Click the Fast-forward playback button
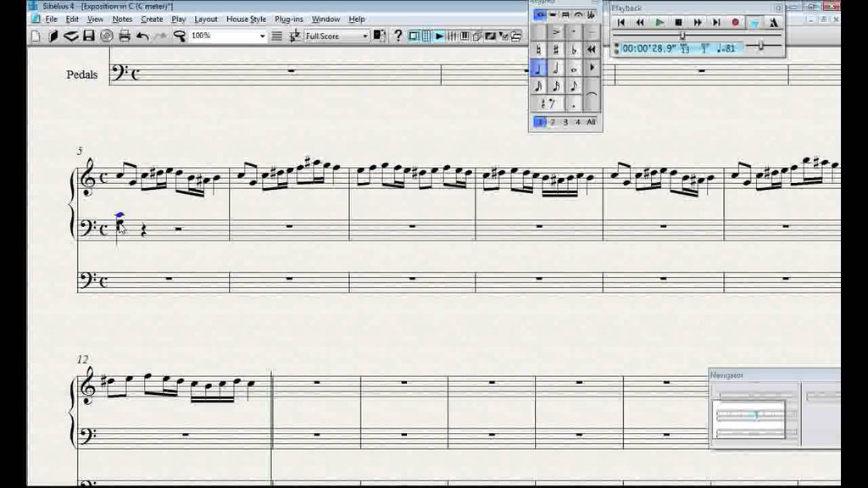This screenshot has height=488, width=868. [698, 23]
